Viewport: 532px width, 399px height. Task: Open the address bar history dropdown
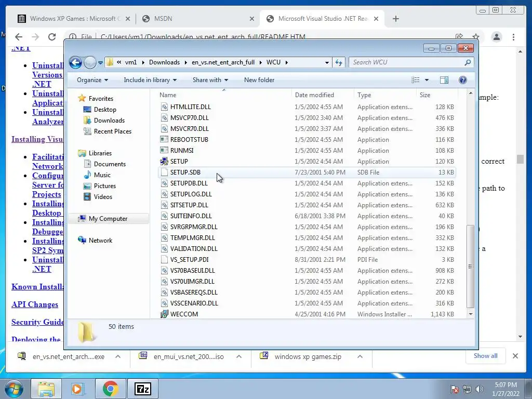[x=327, y=62]
